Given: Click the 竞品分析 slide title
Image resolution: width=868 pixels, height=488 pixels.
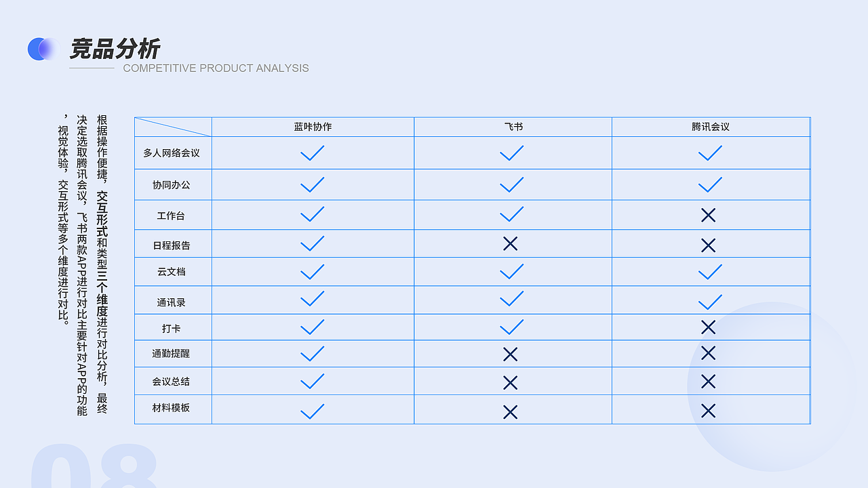Looking at the screenshot, I should [115, 49].
